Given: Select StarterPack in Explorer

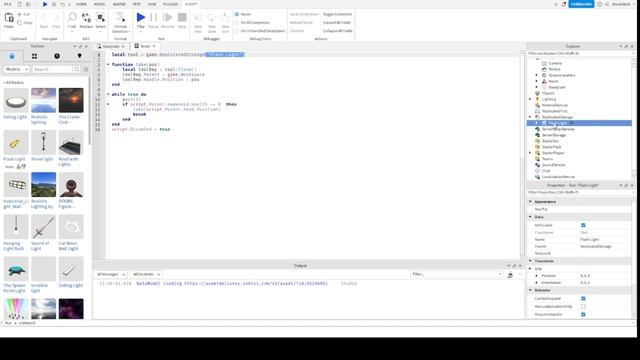Looking at the screenshot, I should click(x=551, y=147).
